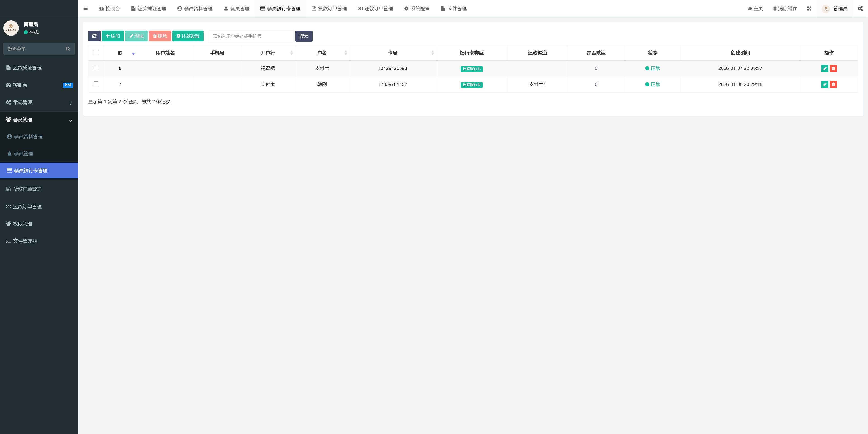The height and width of the screenshot is (434, 868).
Task: Click the green edit pencil for row ID 7
Action: pos(825,84)
